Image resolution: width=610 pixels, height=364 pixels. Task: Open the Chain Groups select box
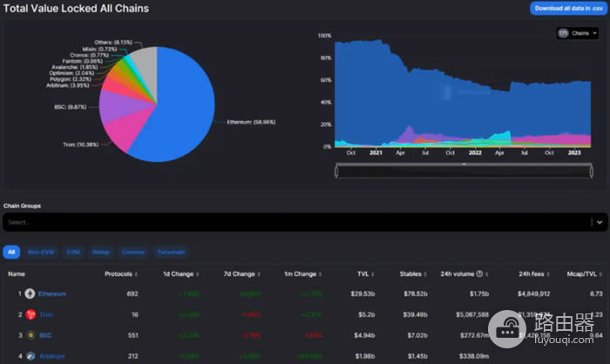tap(305, 222)
